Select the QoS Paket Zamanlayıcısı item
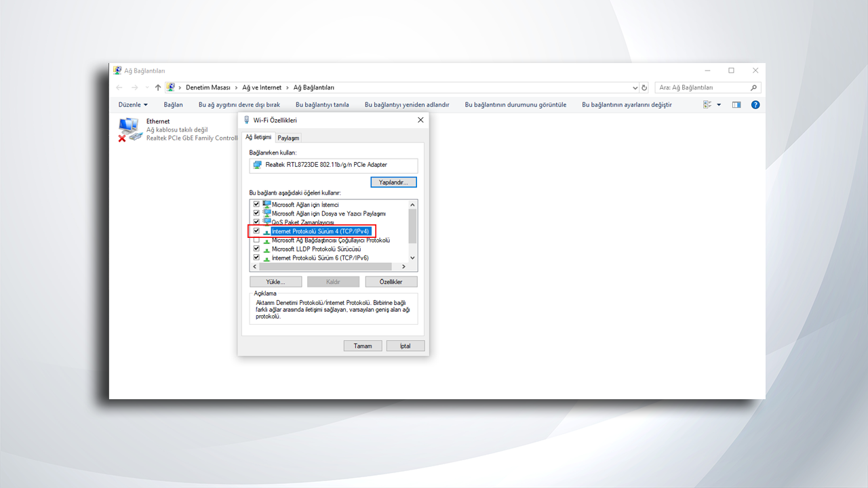The height and width of the screenshot is (488, 868). point(303,222)
